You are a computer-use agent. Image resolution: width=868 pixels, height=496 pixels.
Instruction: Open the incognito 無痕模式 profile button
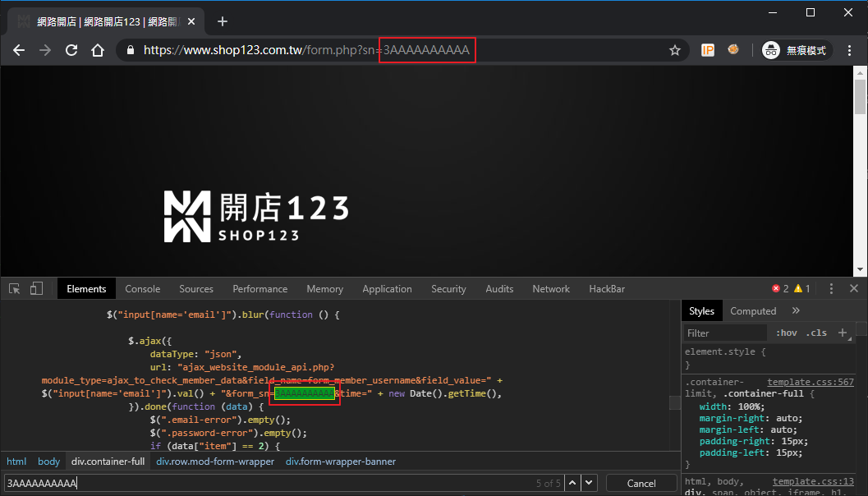point(796,50)
